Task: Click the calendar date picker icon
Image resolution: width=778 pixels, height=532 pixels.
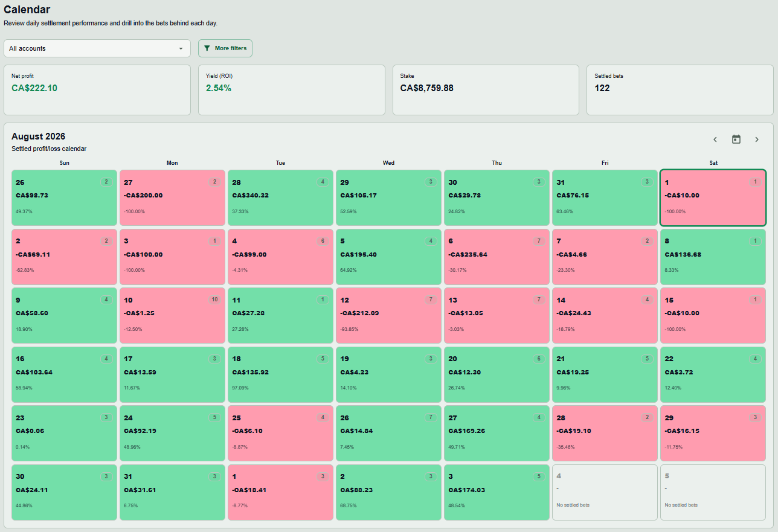Action: click(736, 139)
